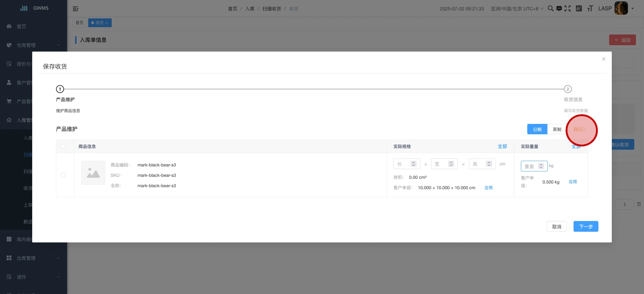Click the search magnifier icon in header
The height and width of the screenshot is (294, 644).
point(550,8)
